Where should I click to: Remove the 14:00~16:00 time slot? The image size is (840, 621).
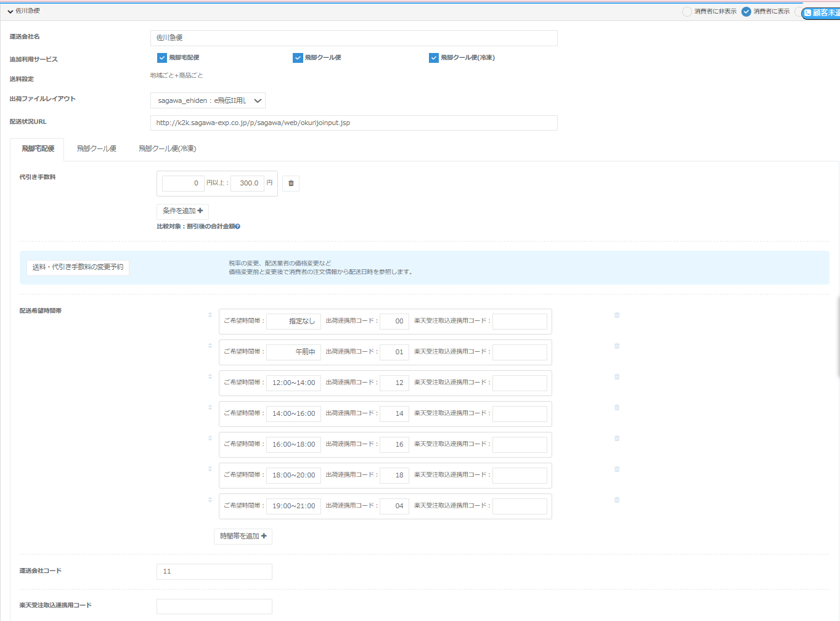point(617,408)
